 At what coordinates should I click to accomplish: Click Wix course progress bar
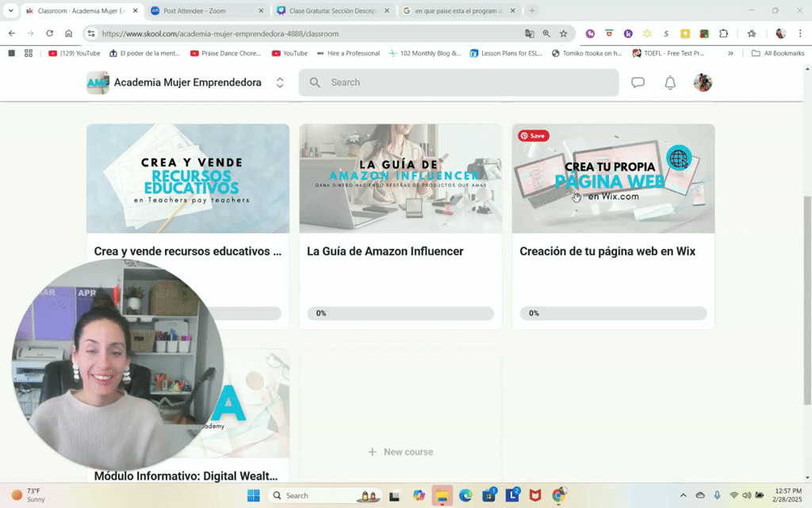613,313
